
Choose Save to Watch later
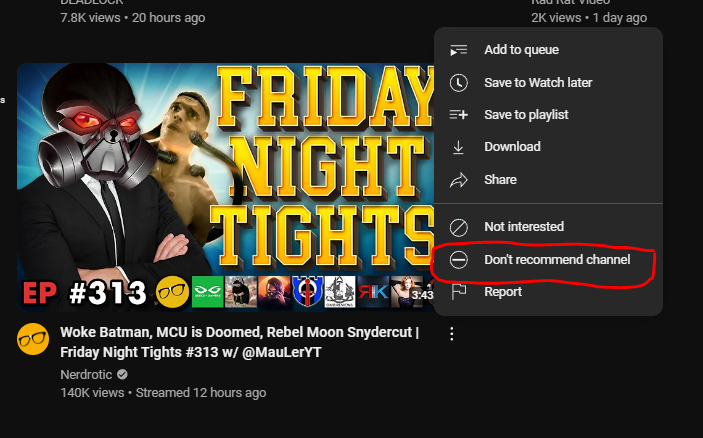coord(548,83)
